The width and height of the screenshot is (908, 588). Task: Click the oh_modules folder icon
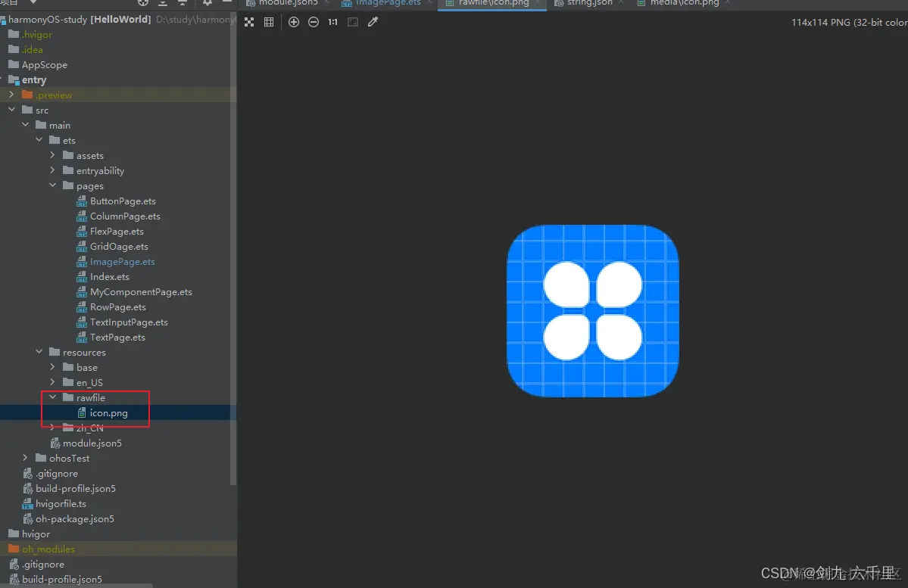14,549
